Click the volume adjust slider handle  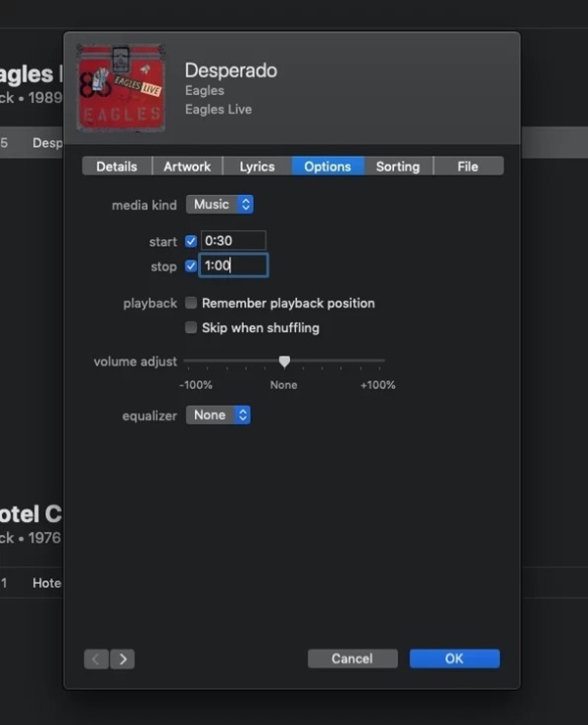point(284,362)
